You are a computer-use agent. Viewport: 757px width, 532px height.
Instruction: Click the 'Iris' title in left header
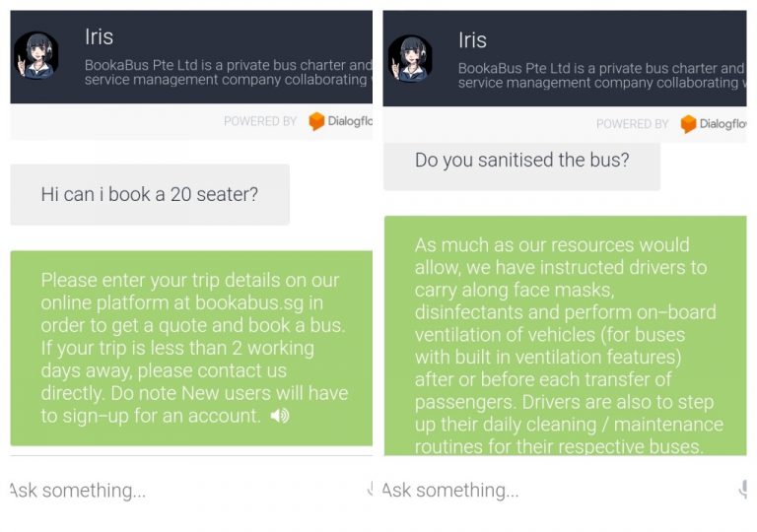[99, 37]
